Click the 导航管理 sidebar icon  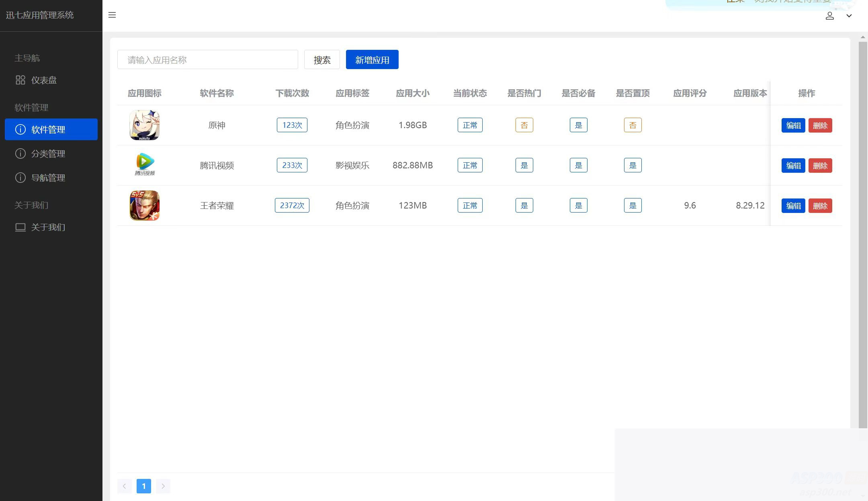20,178
